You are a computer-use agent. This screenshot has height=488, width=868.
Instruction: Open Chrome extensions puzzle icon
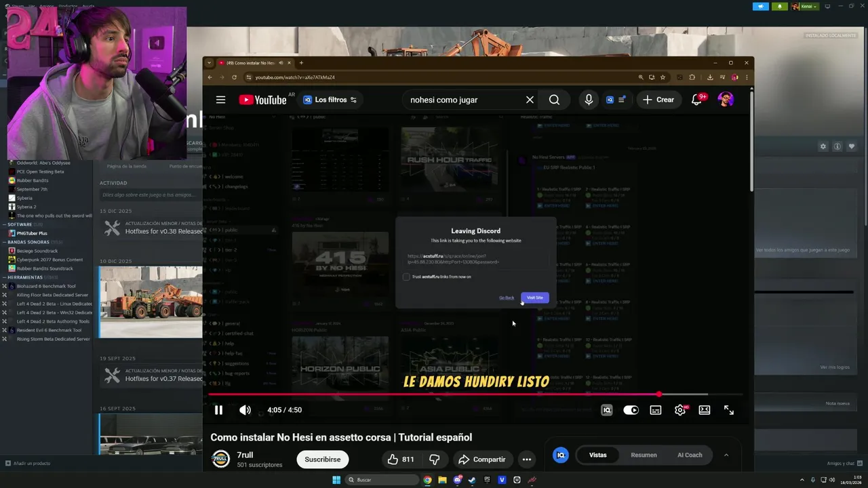[x=692, y=77]
